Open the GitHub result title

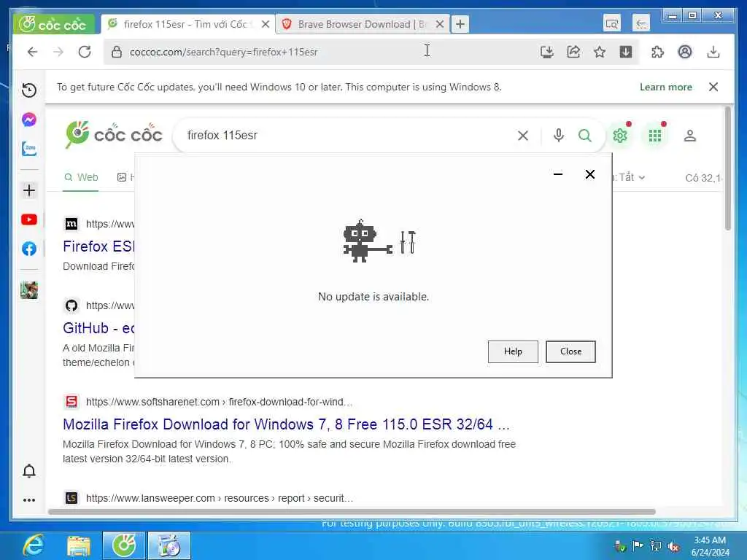click(x=99, y=328)
